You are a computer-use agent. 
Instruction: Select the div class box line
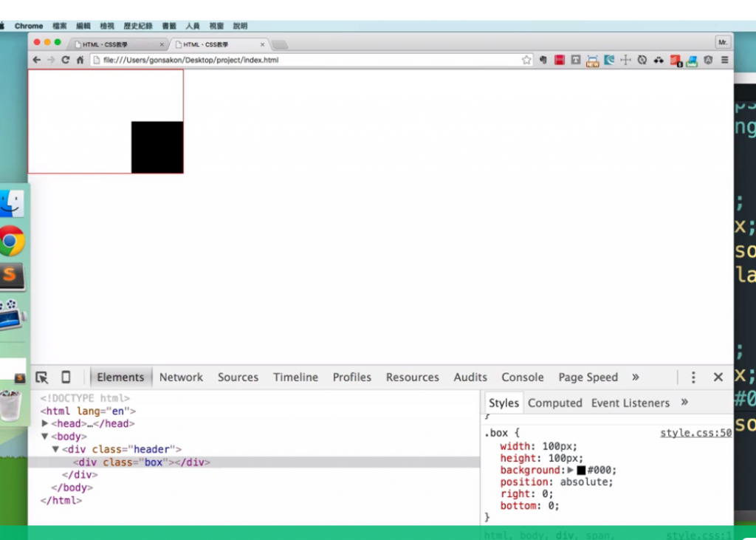coord(254,462)
